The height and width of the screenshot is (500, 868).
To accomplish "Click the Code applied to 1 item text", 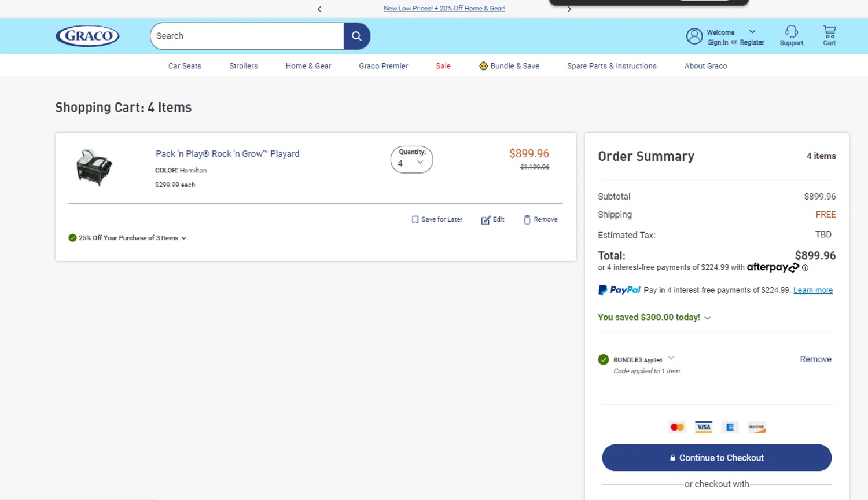I will pos(646,372).
